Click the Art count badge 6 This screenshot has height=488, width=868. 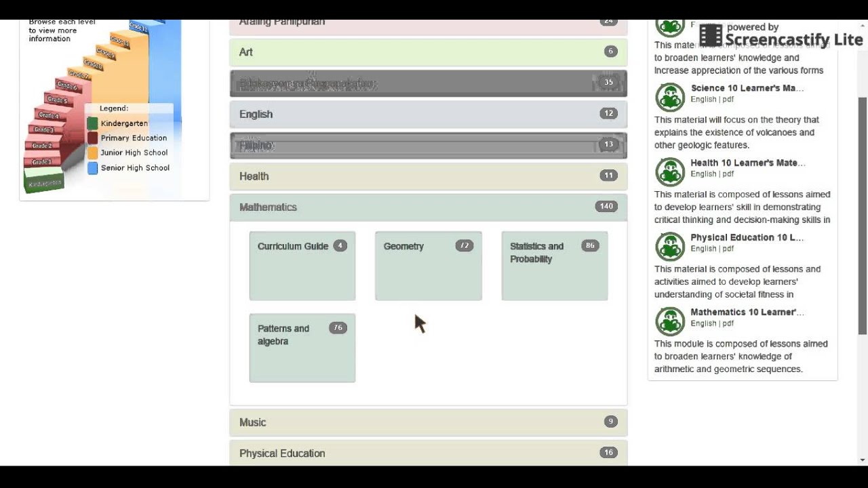click(x=611, y=52)
